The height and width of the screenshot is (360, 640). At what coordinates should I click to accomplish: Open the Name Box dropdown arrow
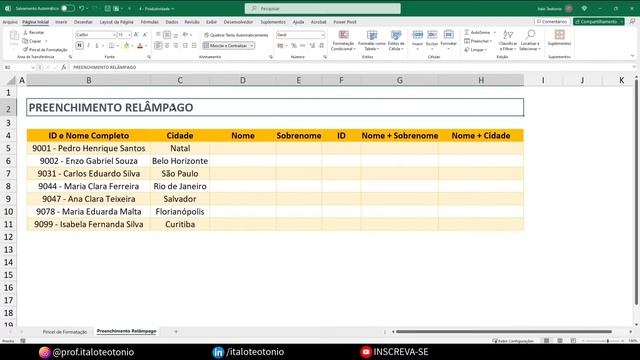tap(33, 67)
